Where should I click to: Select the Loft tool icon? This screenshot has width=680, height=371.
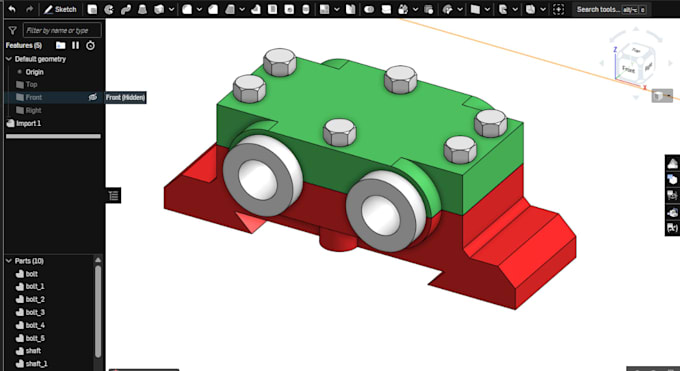point(142,9)
